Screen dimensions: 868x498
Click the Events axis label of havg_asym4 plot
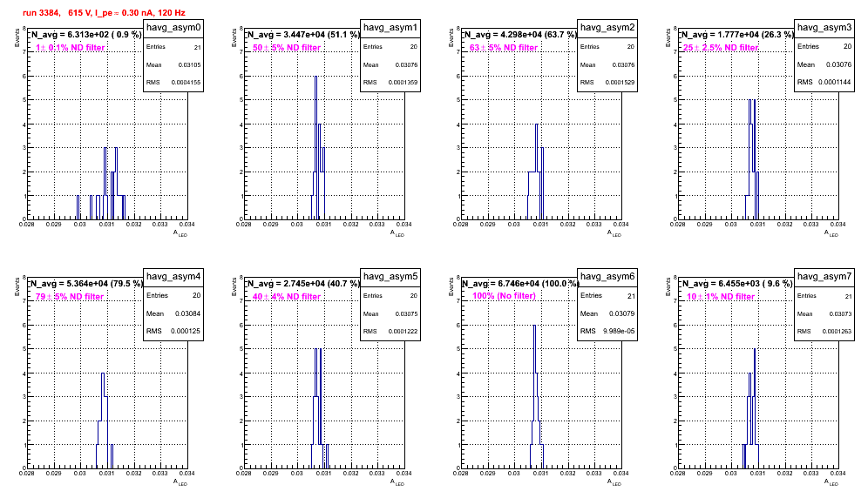(x=17, y=286)
